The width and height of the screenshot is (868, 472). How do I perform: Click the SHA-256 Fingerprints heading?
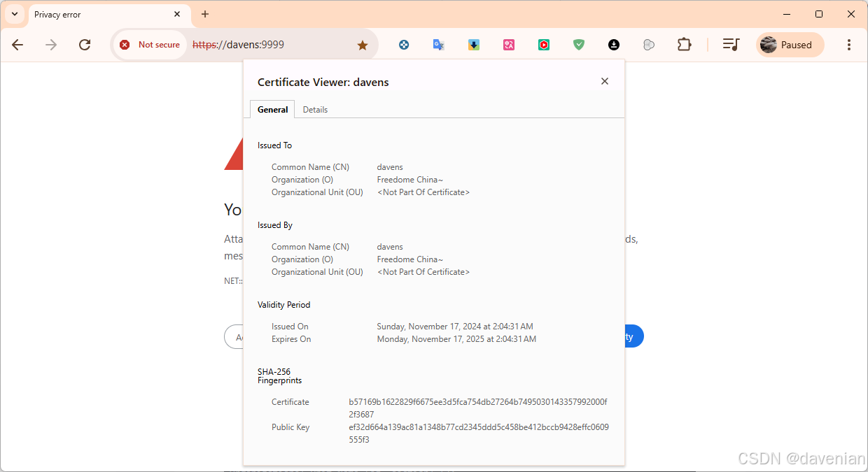coord(279,376)
